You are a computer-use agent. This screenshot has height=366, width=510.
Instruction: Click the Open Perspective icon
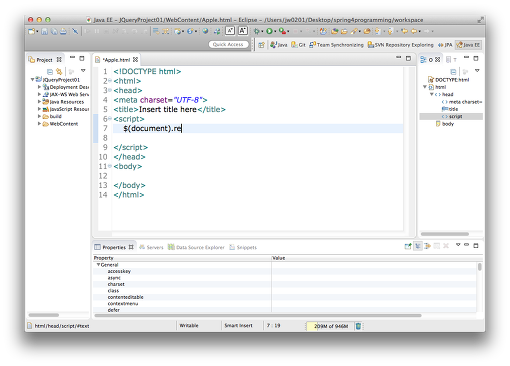[262, 45]
